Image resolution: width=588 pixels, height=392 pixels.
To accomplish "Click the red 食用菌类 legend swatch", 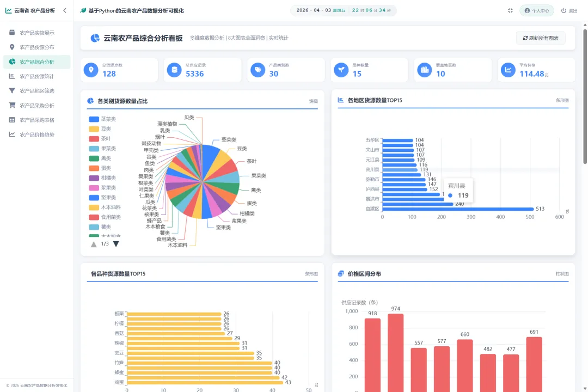I will [94, 217].
